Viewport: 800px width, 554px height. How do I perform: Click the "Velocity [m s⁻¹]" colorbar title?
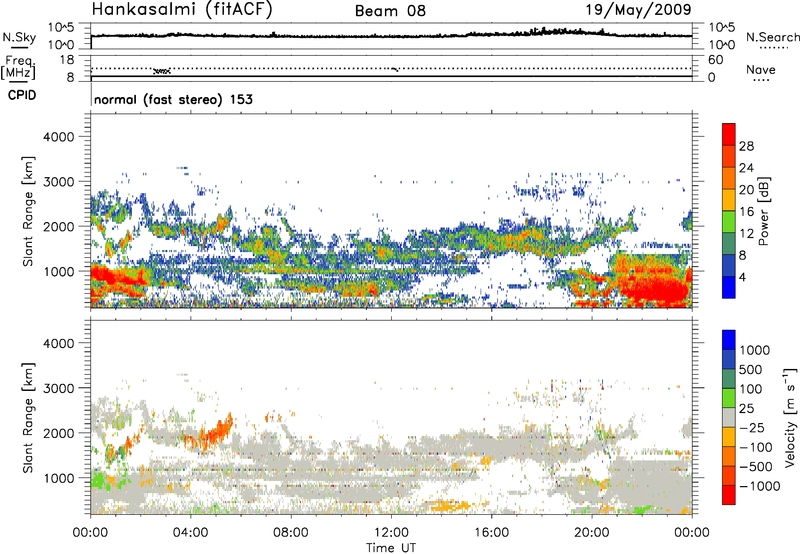pos(790,417)
